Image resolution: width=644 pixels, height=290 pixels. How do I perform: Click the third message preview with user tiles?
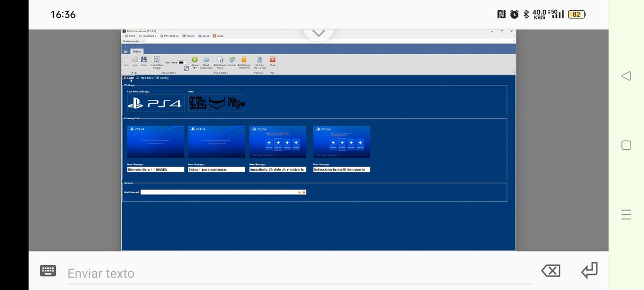pyautogui.click(x=277, y=142)
